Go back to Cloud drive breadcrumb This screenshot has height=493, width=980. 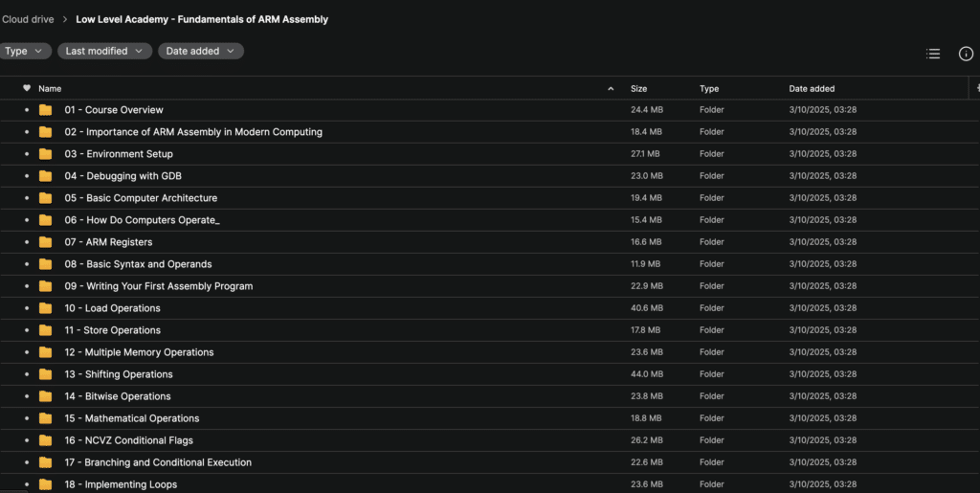click(28, 19)
